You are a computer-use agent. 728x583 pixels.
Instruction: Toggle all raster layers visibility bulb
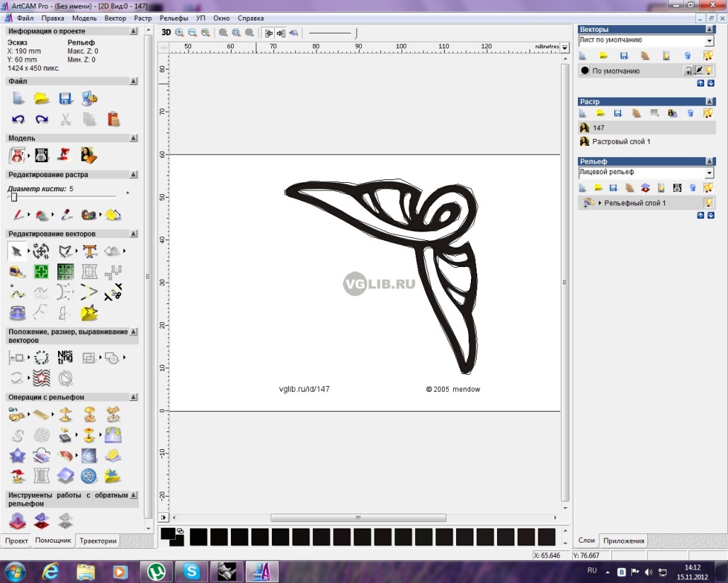(x=708, y=113)
